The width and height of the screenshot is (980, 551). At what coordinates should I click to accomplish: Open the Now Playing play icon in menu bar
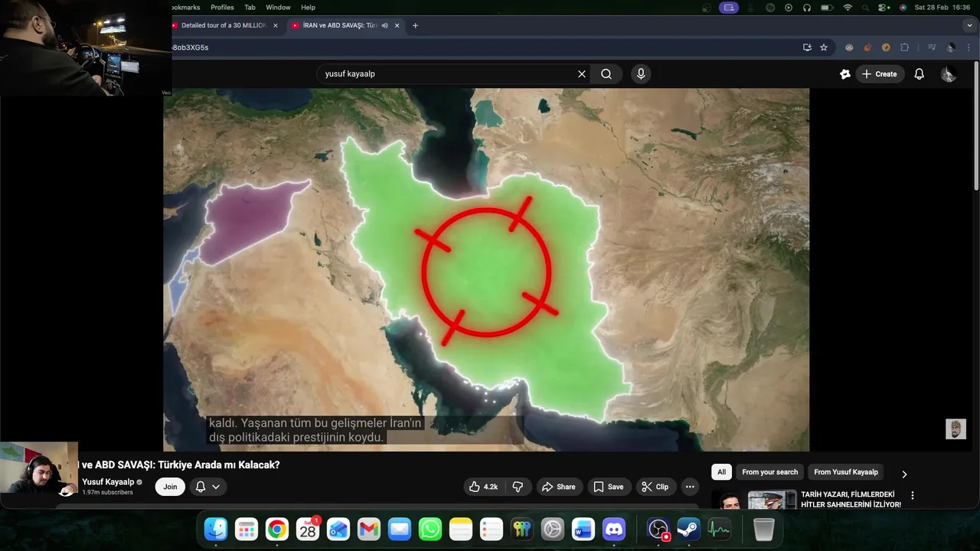tap(789, 8)
